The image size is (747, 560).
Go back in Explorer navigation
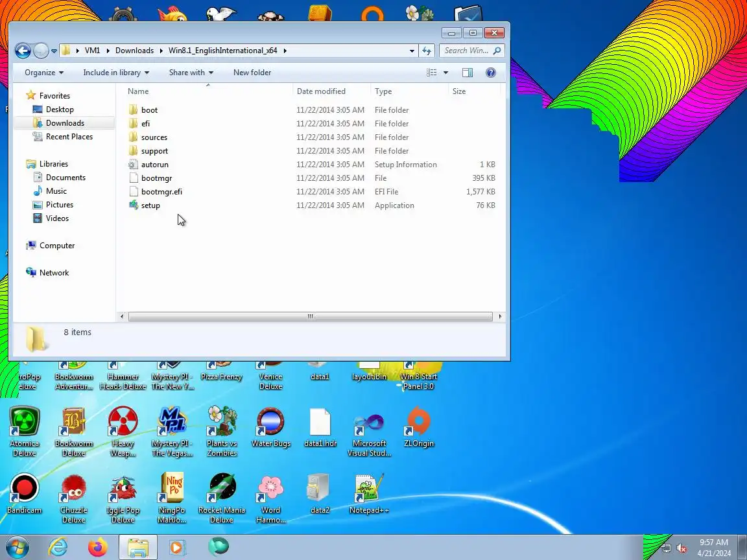coord(23,51)
